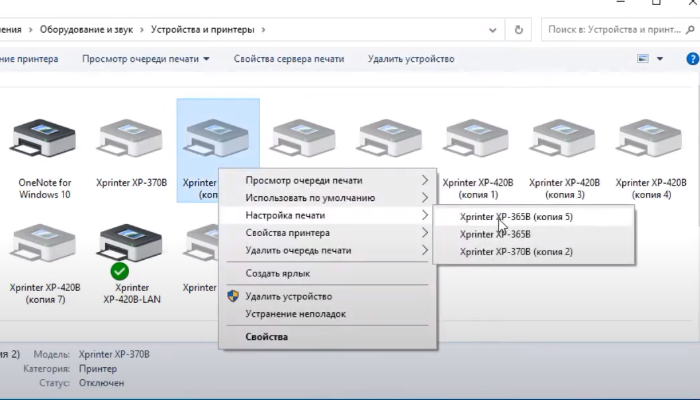Select the Xprinter XP-370B printer icon
Image resolution: width=700 pixels, height=400 pixels.
pos(131,138)
